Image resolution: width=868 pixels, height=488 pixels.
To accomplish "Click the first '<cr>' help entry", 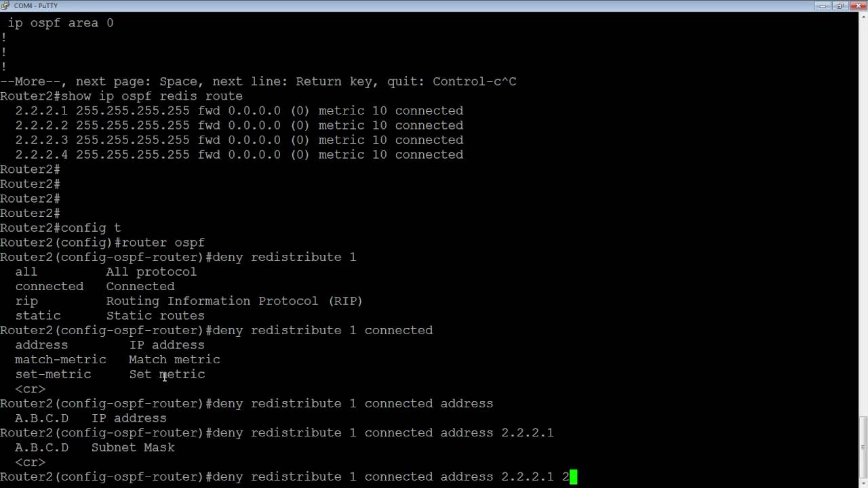I will (x=30, y=389).
